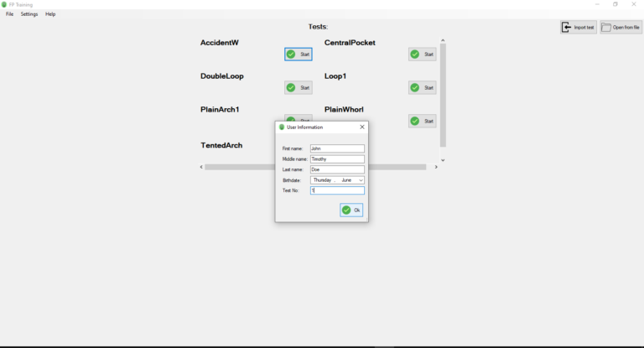
Task: Open the File menu
Action: [x=10, y=14]
